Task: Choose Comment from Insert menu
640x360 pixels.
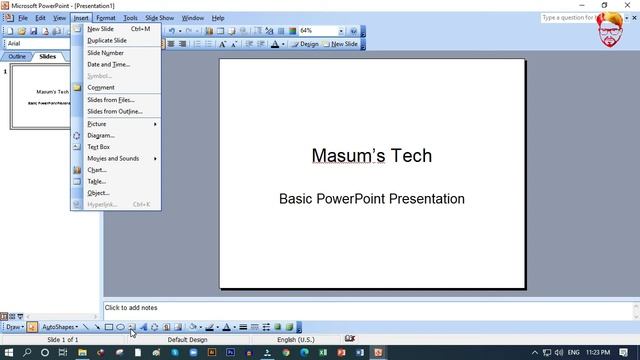Action: [x=116, y=87]
